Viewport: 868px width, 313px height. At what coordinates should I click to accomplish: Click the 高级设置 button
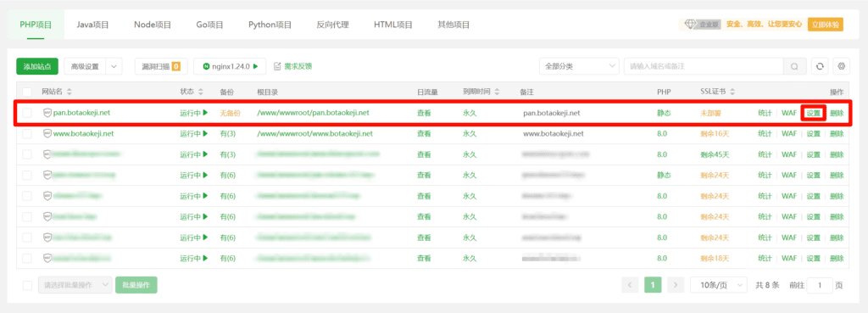point(85,66)
